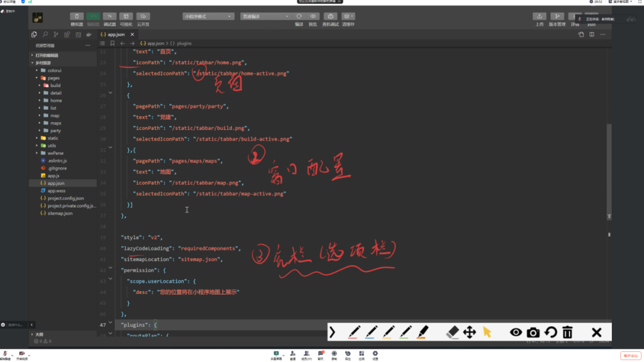This screenshot has width=644, height=362.
Task: Open the 普通编译 compile mode dropdown
Action: point(265,17)
